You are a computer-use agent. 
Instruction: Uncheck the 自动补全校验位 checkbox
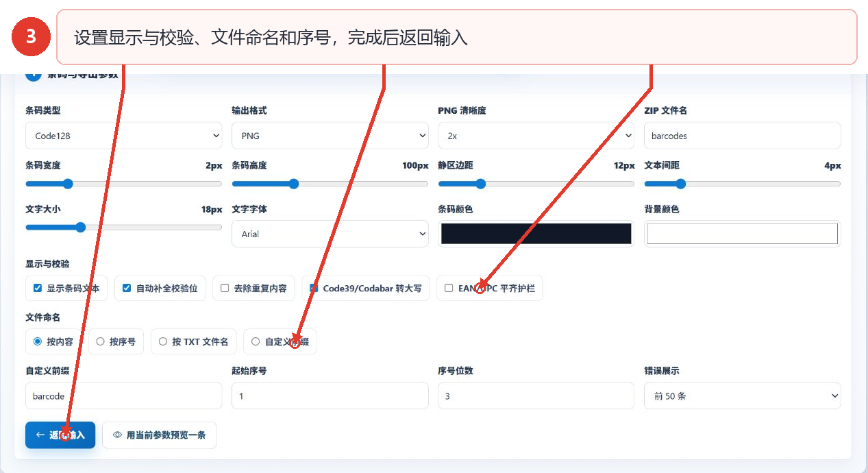(x=127, y=289)
